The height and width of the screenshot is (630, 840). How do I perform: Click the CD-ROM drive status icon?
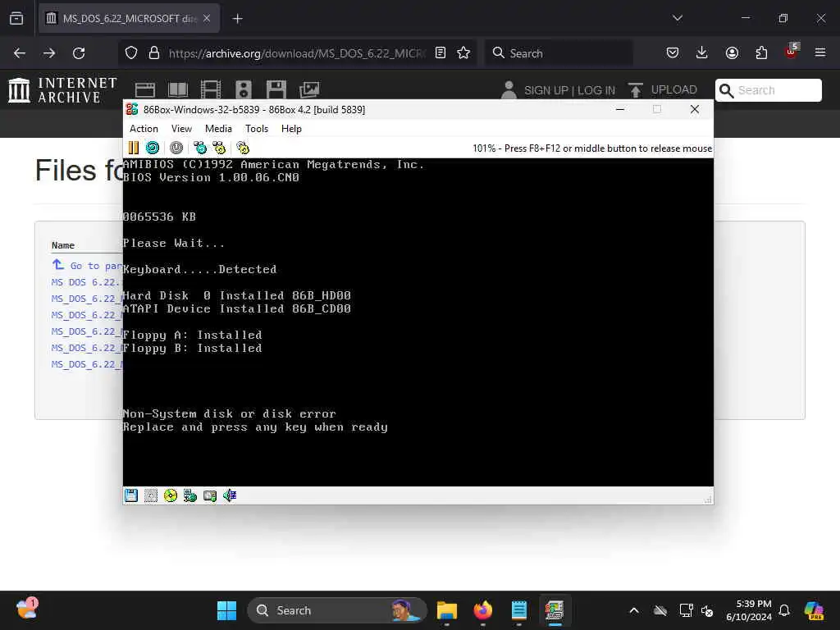coord(171,495)
